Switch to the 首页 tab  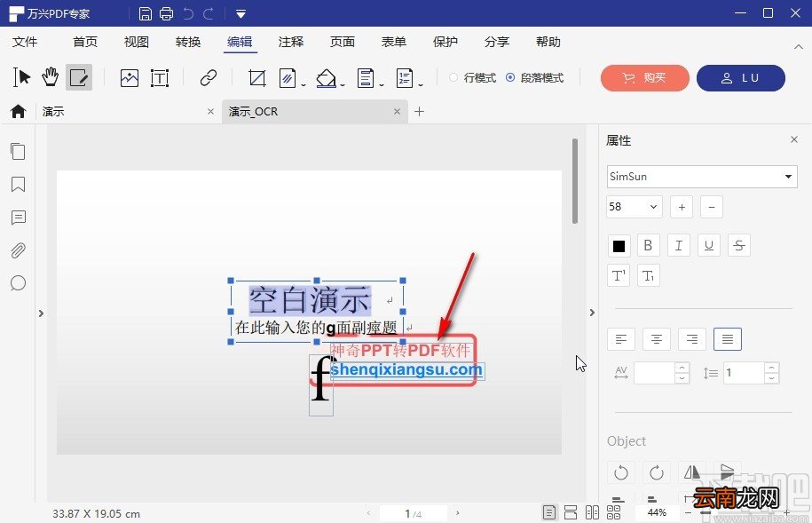click(x=85, y=42)
